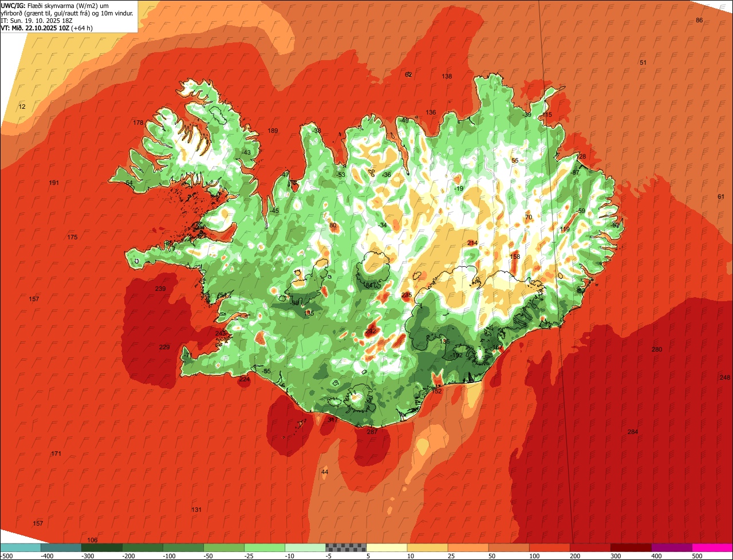
Task: Click the flux value -53 in north Iceland
Action: [x=341, y=175]
